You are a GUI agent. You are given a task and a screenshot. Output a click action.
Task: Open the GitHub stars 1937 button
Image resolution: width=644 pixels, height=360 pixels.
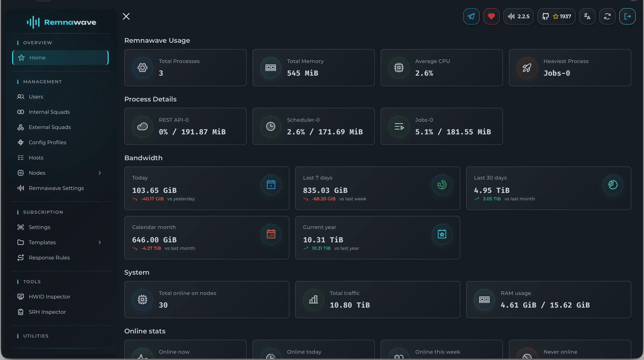[556, 17]
